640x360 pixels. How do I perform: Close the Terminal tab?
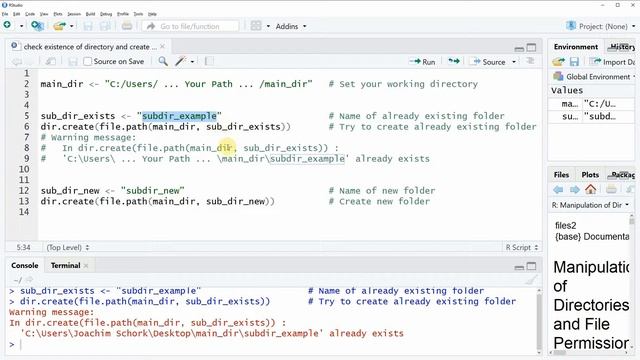(86, 265)
